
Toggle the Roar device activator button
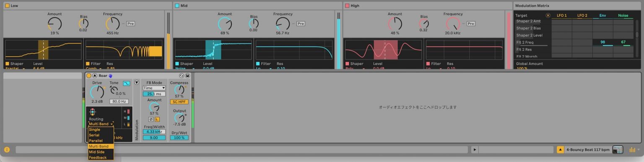pos(89,76)
